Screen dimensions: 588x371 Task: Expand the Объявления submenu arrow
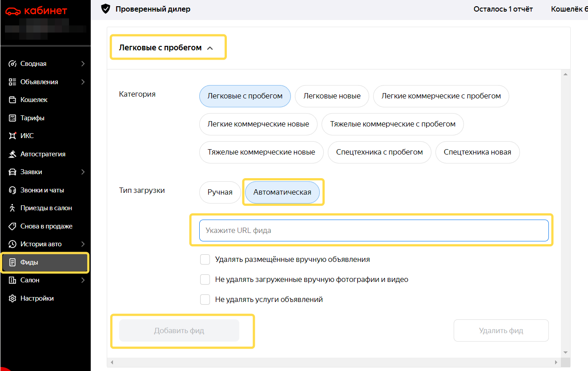pyautogui.click(x=83, y=82)
